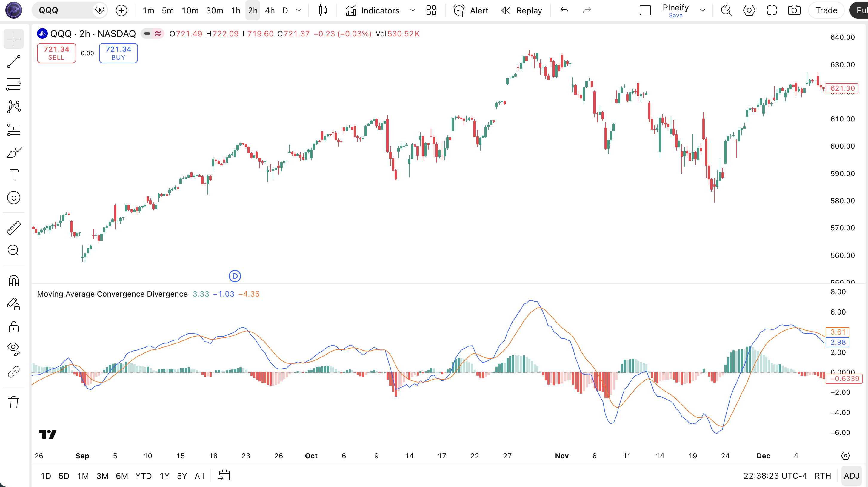Start bar Replay mode
The image size is (868, 487).
tap(522, 10)
